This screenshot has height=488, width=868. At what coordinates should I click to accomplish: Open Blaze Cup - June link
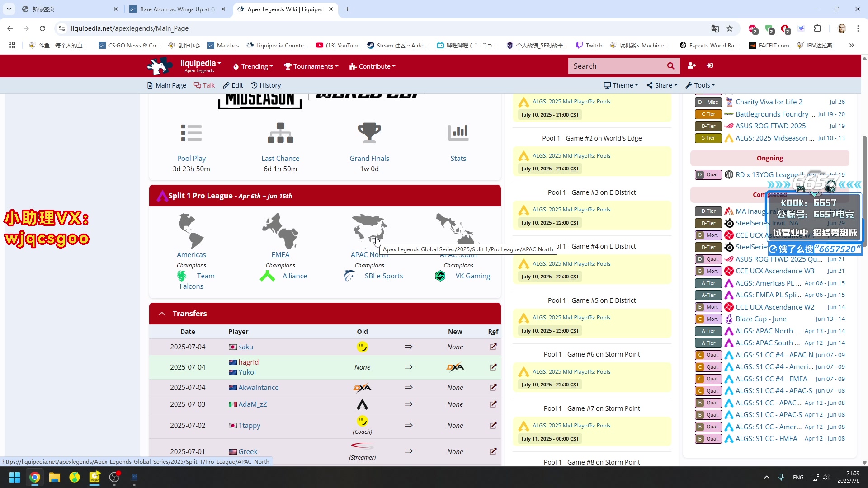(x=761, y=319)
